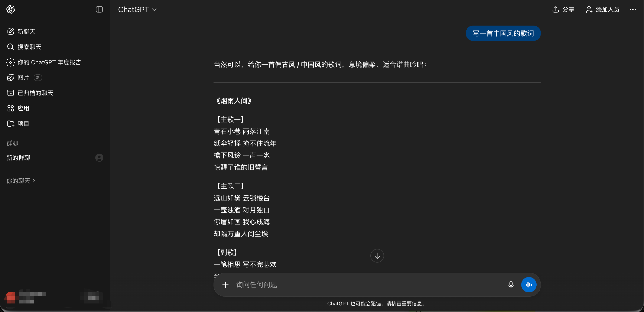Click the plus attachment icon

click(225, 285)
